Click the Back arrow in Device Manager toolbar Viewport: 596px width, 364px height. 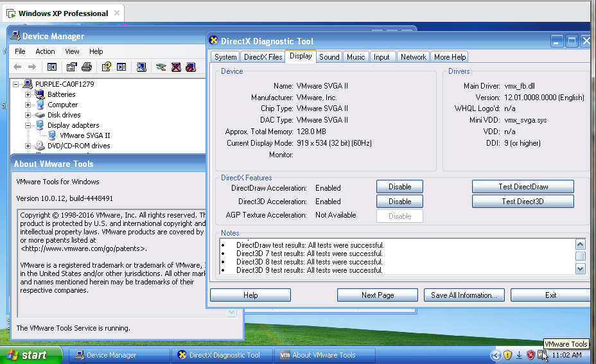click(x=17, y=67)
